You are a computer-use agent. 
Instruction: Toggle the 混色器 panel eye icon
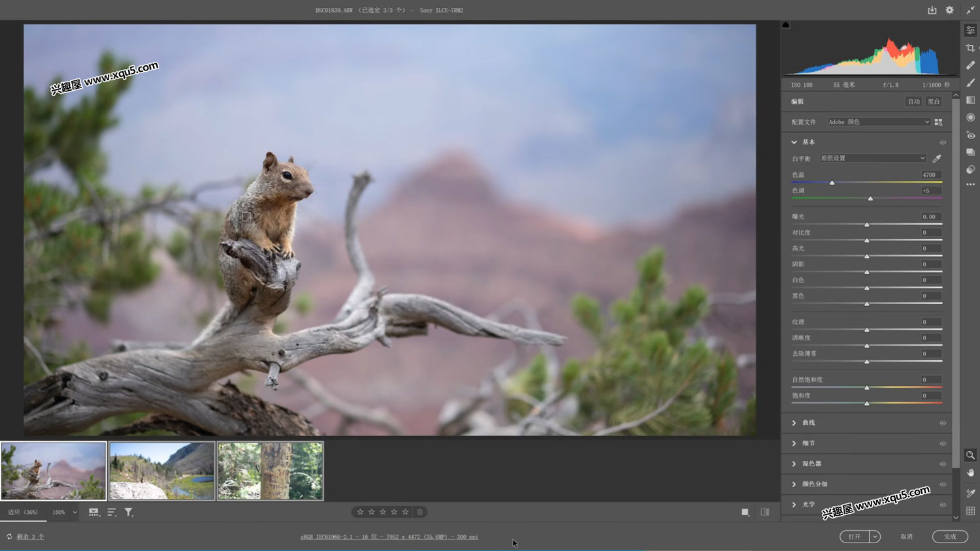[x=943, y=464]
